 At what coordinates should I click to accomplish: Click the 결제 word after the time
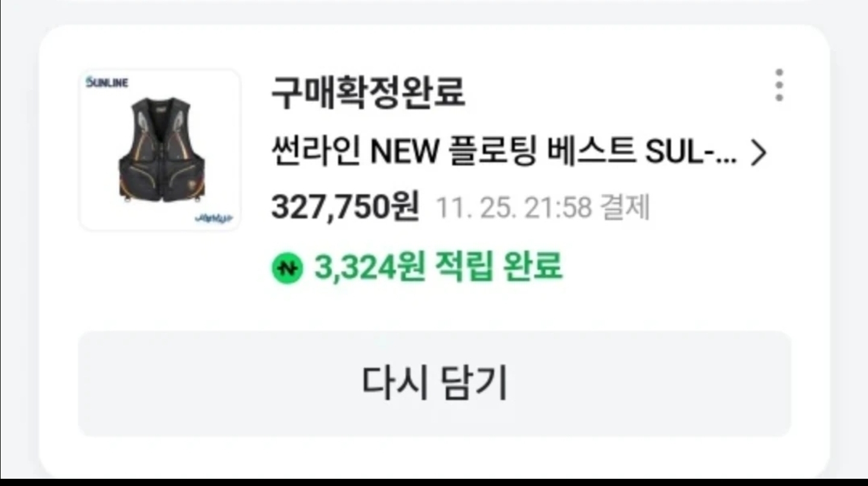point(625,209)
